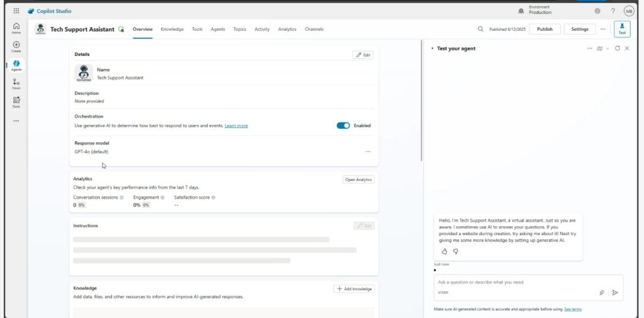Open test panel ellipsis menu
Screen dimensions: 644x318
click(590, 48)
